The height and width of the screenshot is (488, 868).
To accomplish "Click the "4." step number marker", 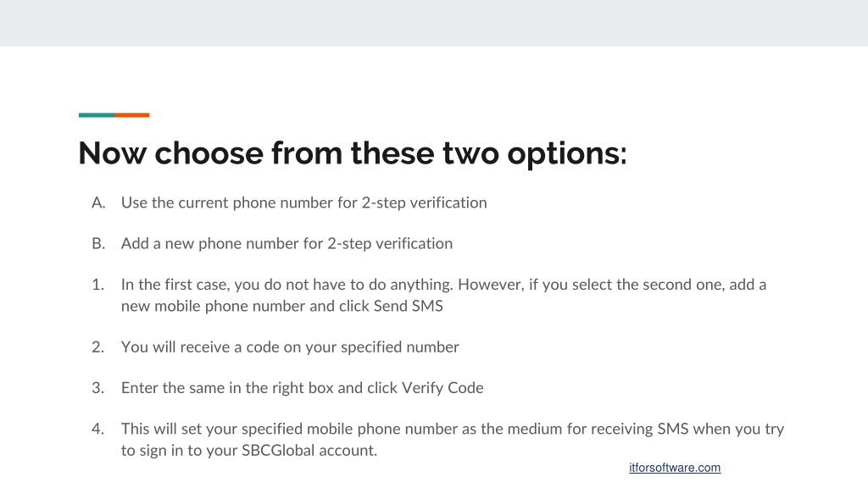I will click(x=98, y=430).
